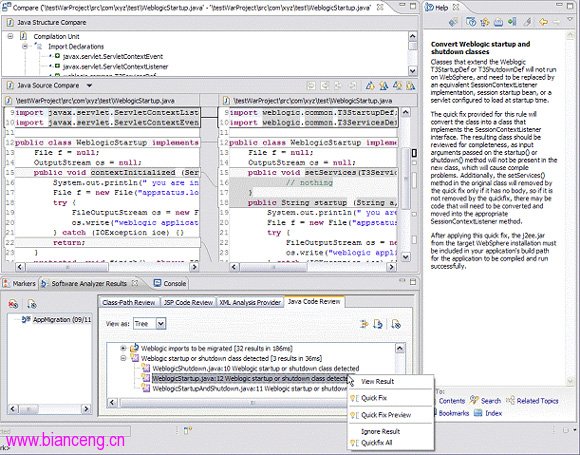Viewport: 580px width, 455px height.
Task: Click the Search magnifier icon in Help footer
Action: [474, 400]
